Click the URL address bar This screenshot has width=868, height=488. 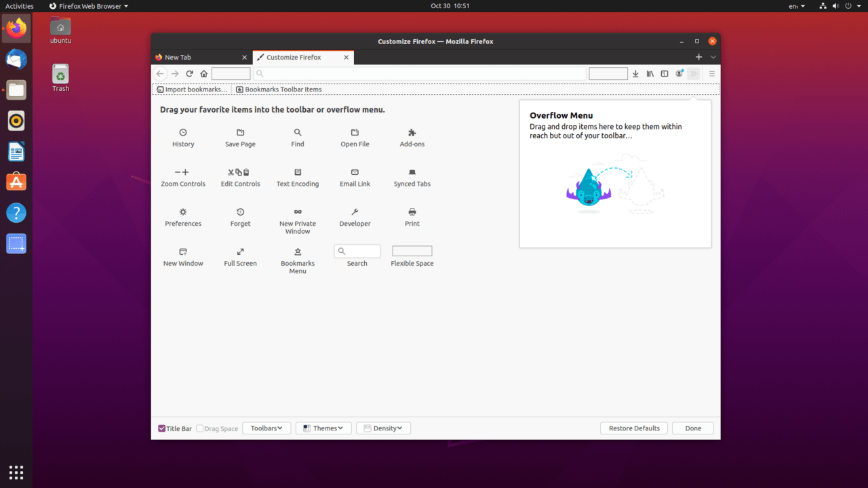click(x=420, y=74)
